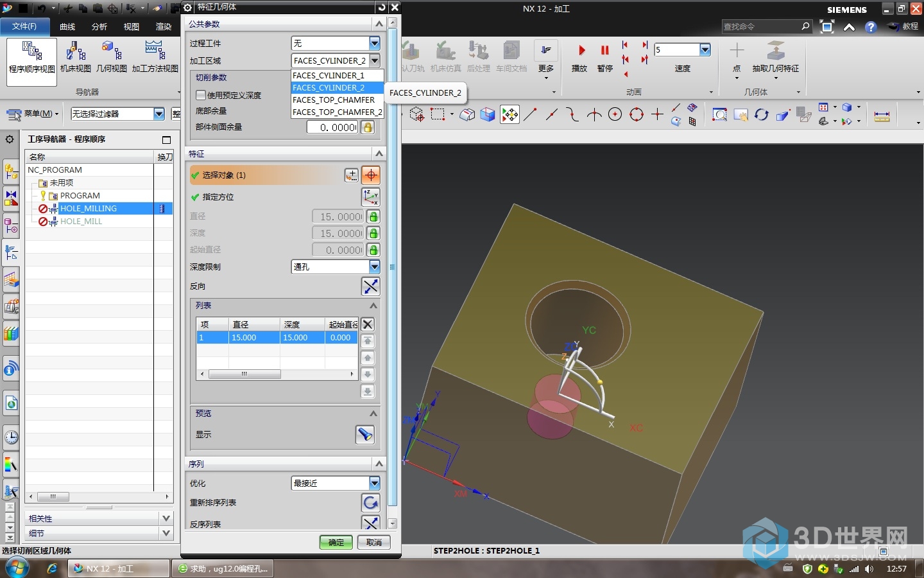Open the selection filter dropdown
Viewport: 924px width, 578px height.
[x=159, y=114]
